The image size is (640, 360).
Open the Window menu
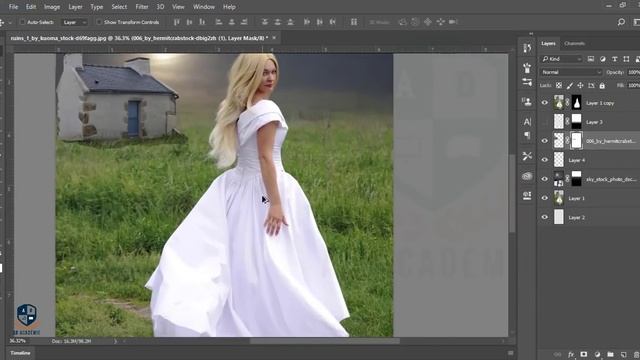point(204,7)
